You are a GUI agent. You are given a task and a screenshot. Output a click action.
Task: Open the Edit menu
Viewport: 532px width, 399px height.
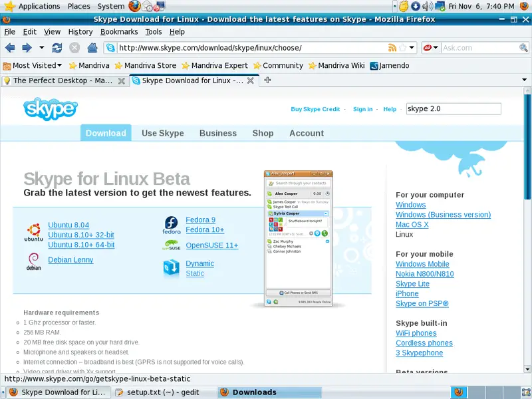(x=29, y=32)
